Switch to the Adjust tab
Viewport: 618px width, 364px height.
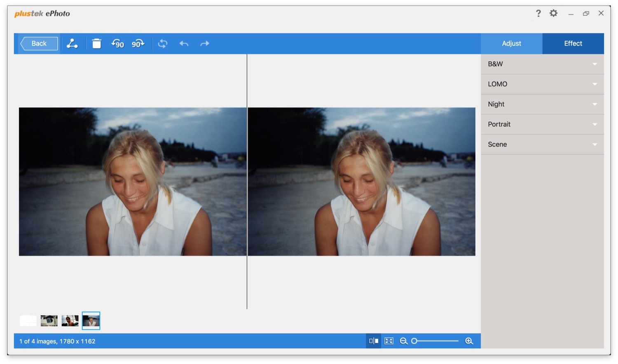tap(511, 44)
